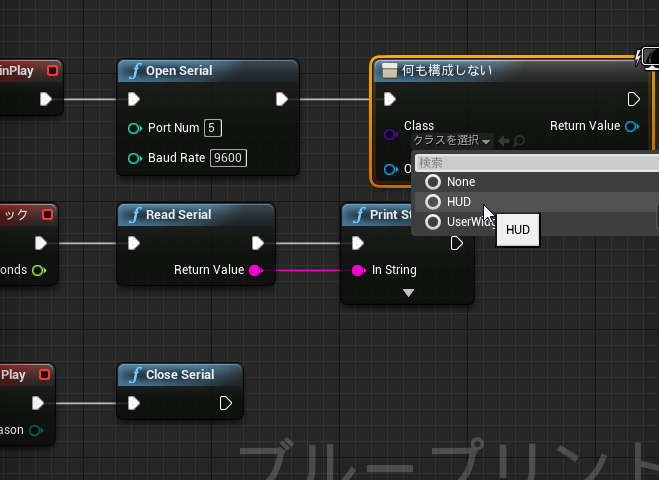Click create widget node input execution pin
Image resolution: width=659 pixels, height=480 pixels.
click(x=390, y=99)
